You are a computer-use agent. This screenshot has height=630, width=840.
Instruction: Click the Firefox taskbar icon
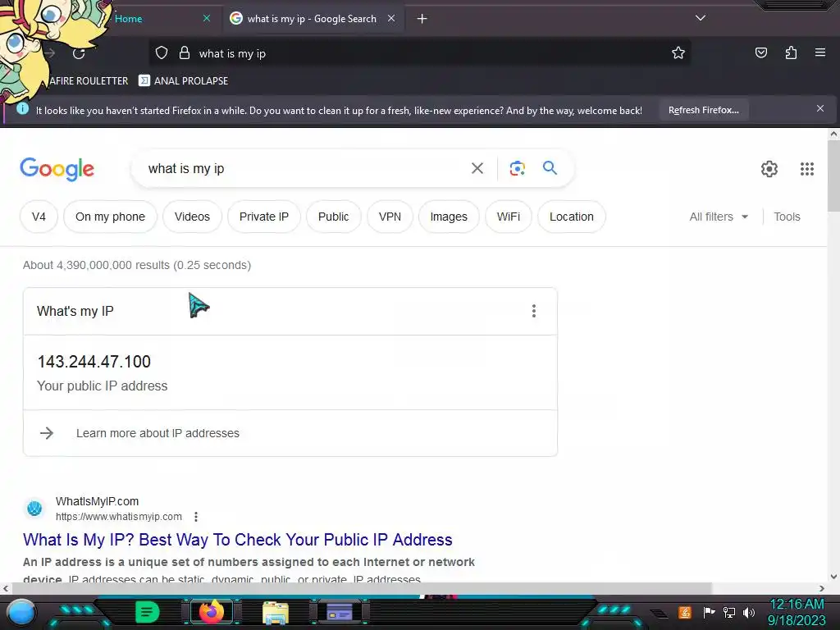tap(211, 612)
